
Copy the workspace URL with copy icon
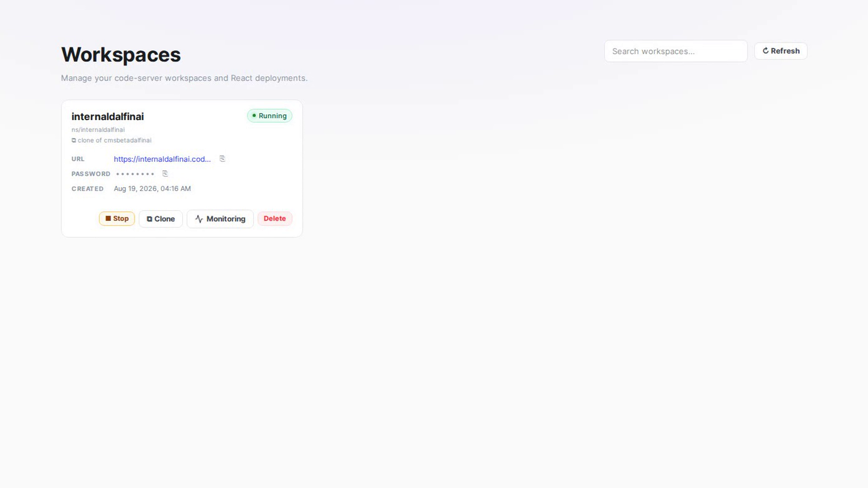[222, 159]
